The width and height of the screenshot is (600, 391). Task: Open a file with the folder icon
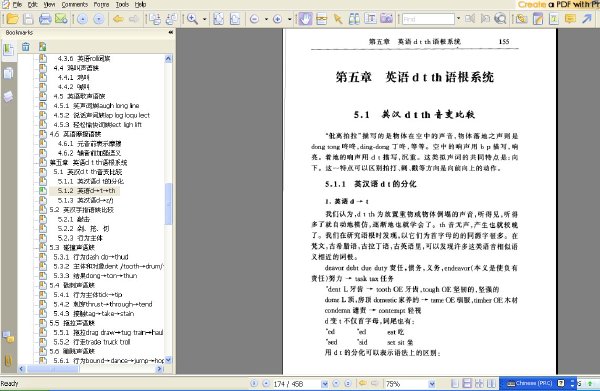click(12, 19)
